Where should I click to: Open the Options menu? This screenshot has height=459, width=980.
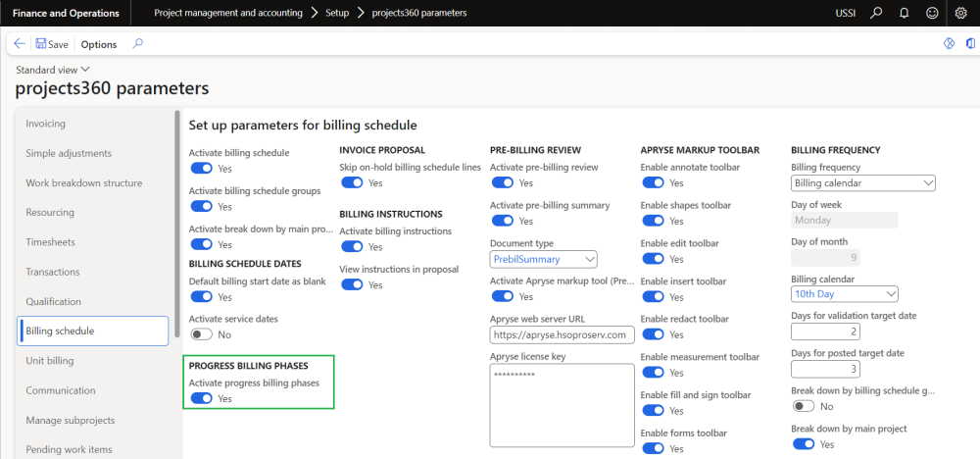click(x=99, y=44)
